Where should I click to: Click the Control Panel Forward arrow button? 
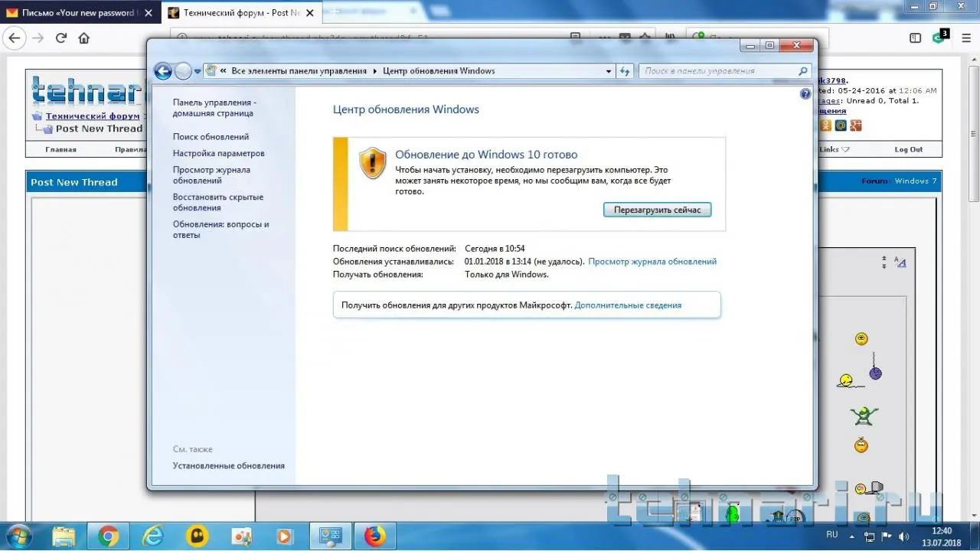click(x=183, y=71)
